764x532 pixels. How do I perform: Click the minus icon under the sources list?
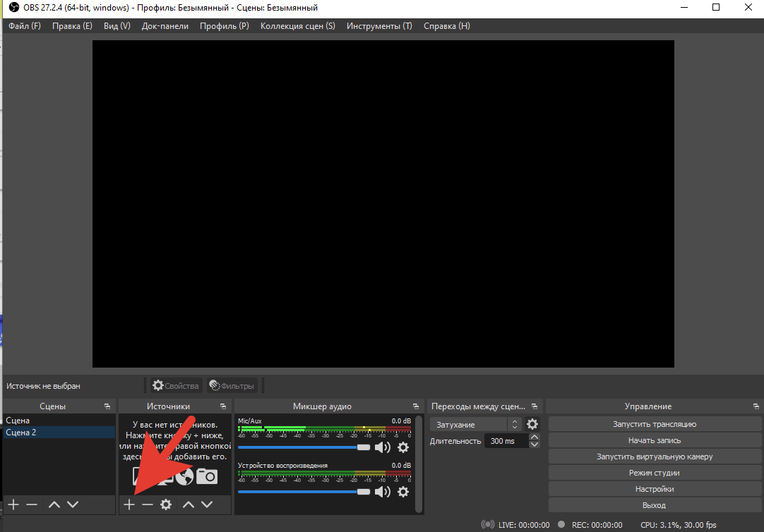[147, 504]
